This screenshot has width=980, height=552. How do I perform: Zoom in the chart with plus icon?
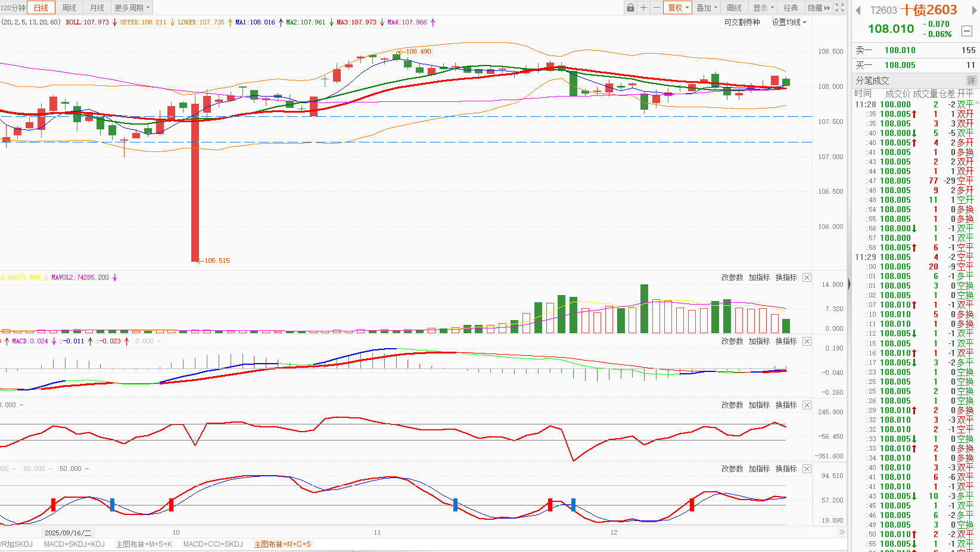coord(643,8)
